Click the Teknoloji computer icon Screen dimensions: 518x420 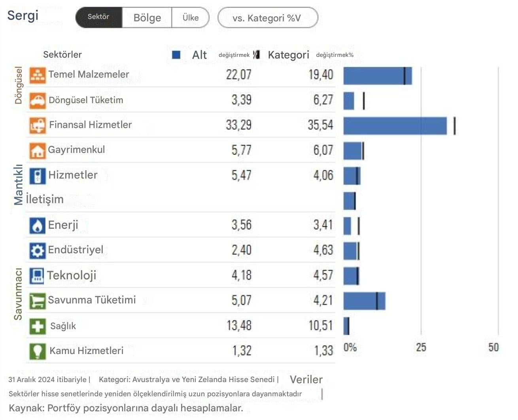(37, 276)
